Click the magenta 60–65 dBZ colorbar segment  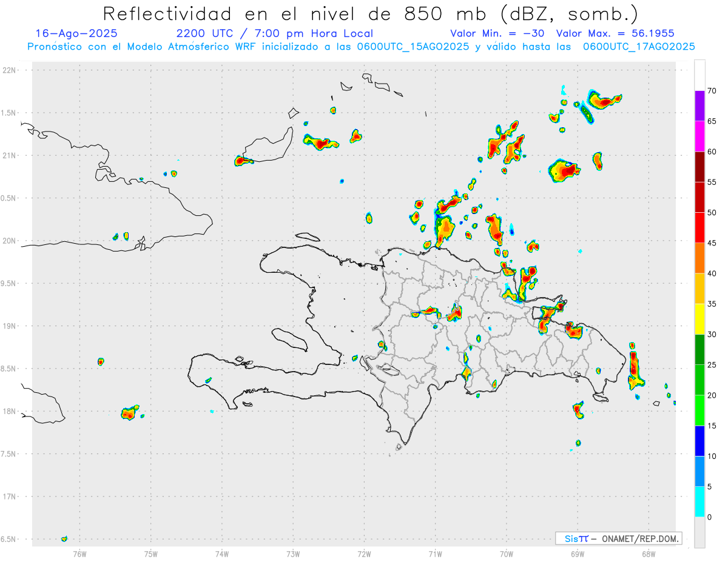[x=699, y=136]
